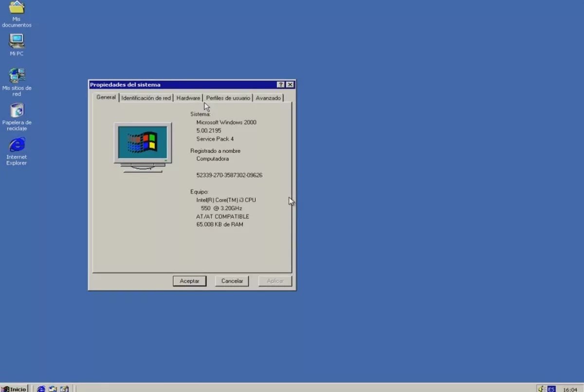Click product ID 52339-270-3587302-09626

pos(229,175)
